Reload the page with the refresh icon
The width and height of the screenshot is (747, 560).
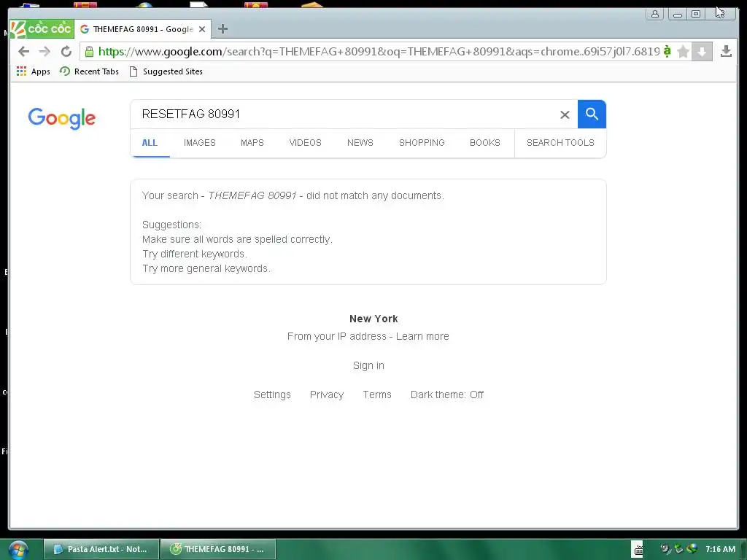tap(66, 52)
